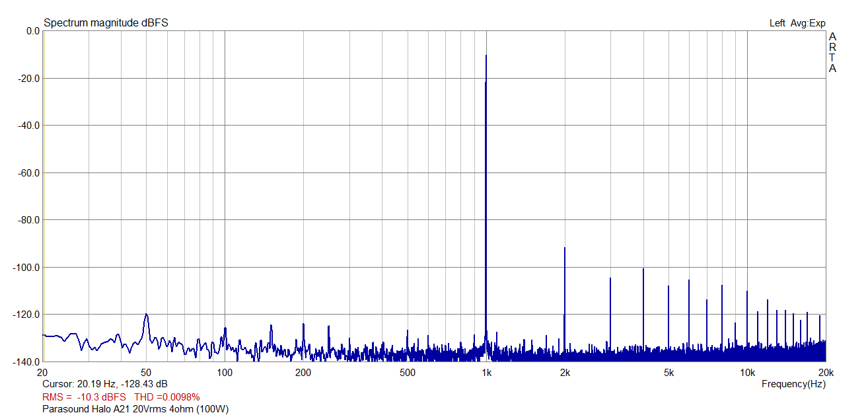
Task: Click the '200' frequency axis label
Action: pos(303,373)
